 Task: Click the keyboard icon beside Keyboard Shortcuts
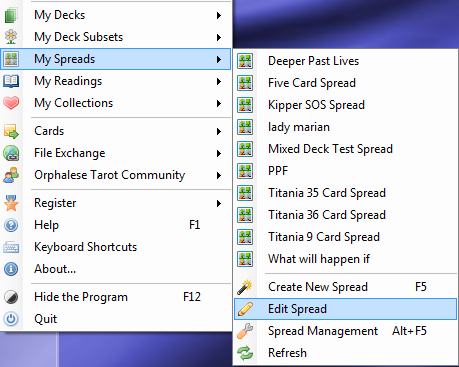click(x=11, y=247)
